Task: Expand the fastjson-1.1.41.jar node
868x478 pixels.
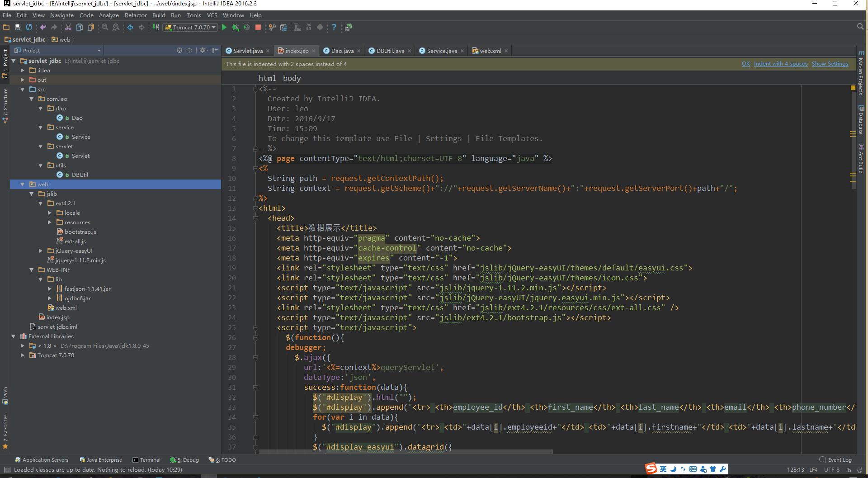Action: pyautogui.click(x=50, y=289)
